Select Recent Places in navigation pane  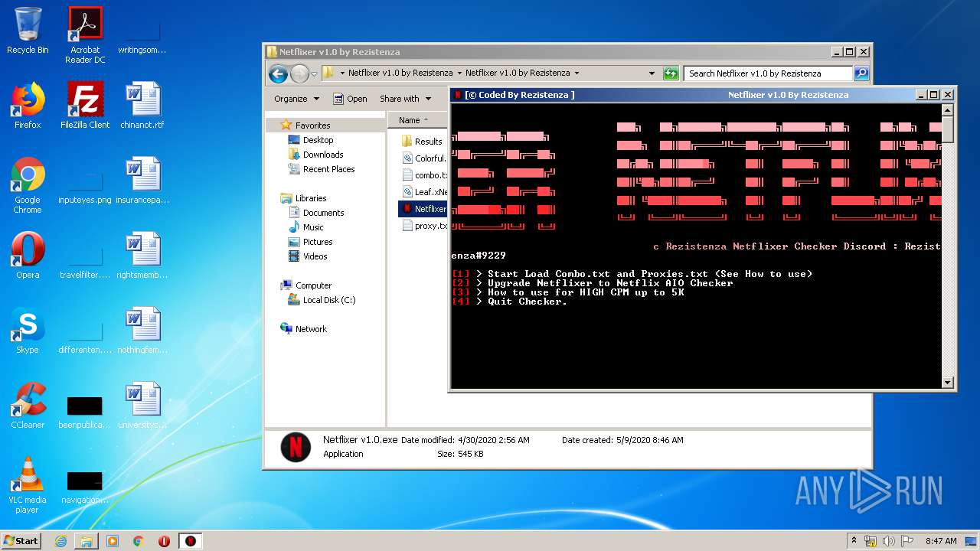tap(321, 169)
